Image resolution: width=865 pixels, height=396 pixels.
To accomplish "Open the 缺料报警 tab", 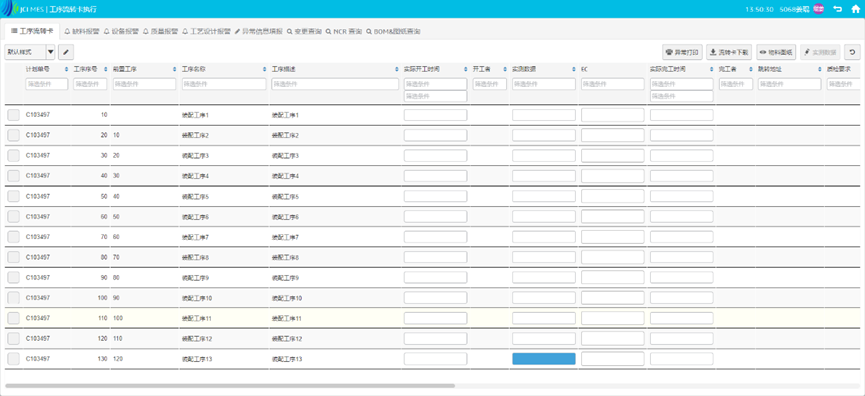I will click(82, 32).
